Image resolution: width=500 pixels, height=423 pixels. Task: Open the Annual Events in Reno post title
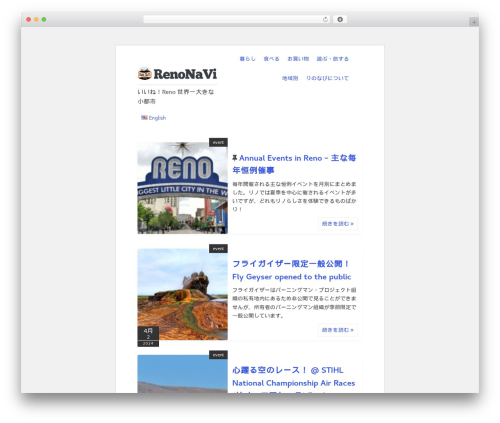tap(294, 164)
